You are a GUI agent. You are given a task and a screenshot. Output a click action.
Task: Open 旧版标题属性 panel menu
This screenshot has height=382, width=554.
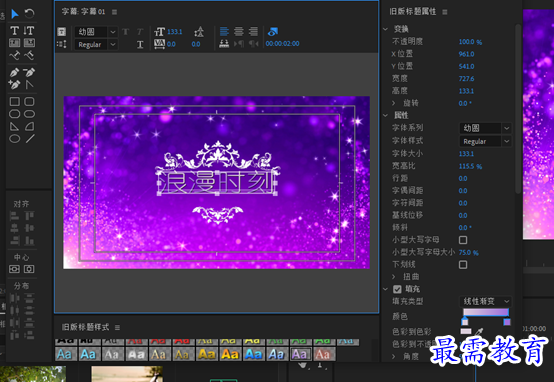click(x=445, y=12)
